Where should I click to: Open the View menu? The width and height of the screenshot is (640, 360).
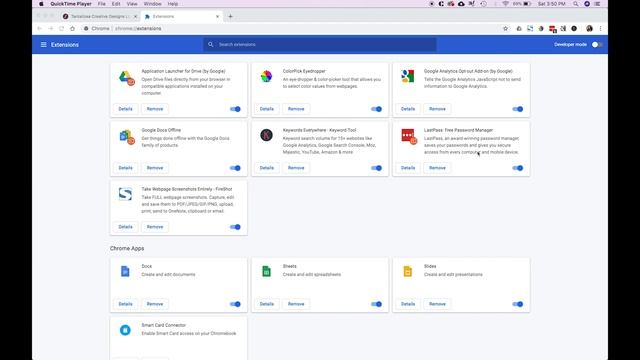pyautogui.click(x=132, y=4)
